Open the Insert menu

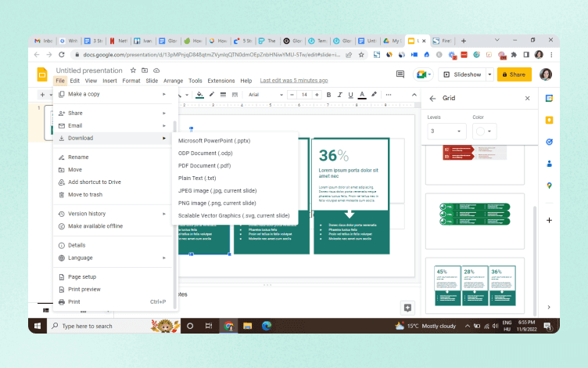[109, 81]
